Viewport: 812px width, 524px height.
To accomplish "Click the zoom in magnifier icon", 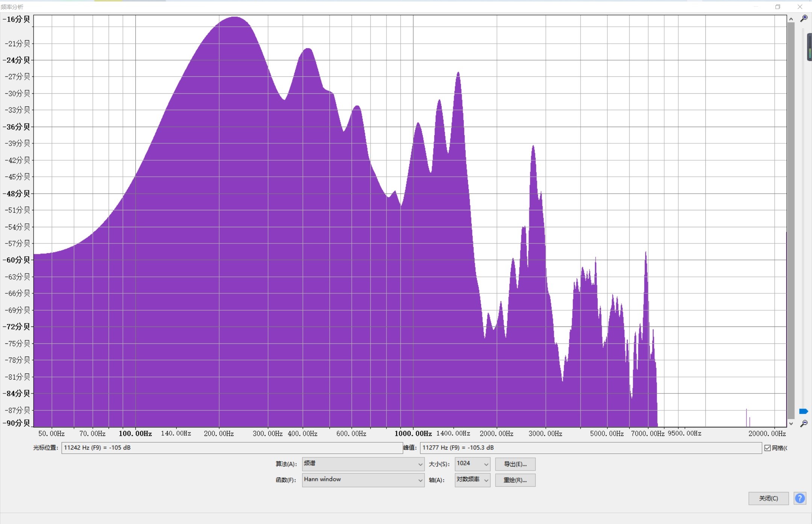I will click(x=804, y=18).
